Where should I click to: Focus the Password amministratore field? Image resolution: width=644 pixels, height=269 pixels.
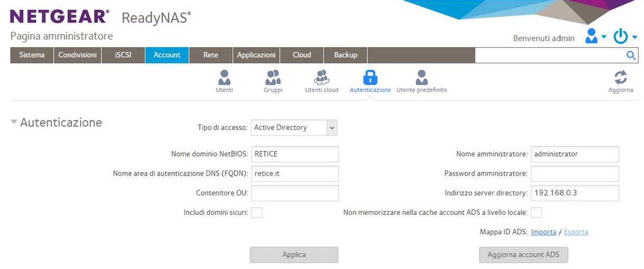[x=575, y=174]
